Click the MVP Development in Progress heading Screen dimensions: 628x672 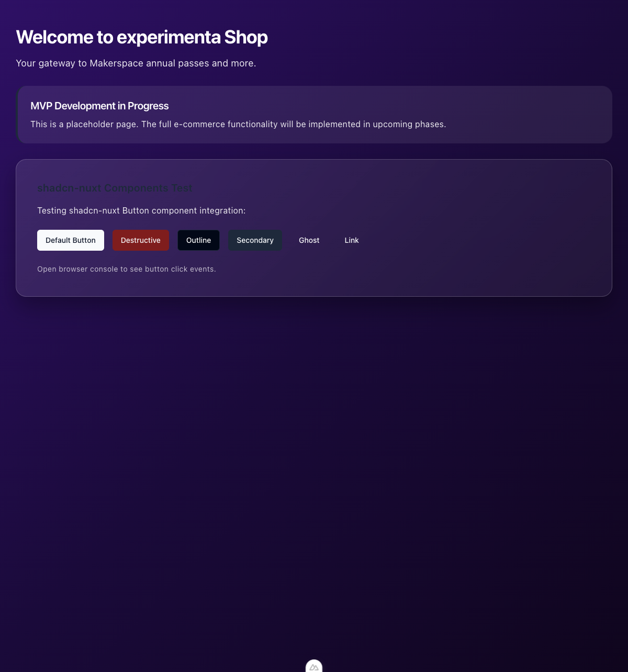tap(99, 106)
